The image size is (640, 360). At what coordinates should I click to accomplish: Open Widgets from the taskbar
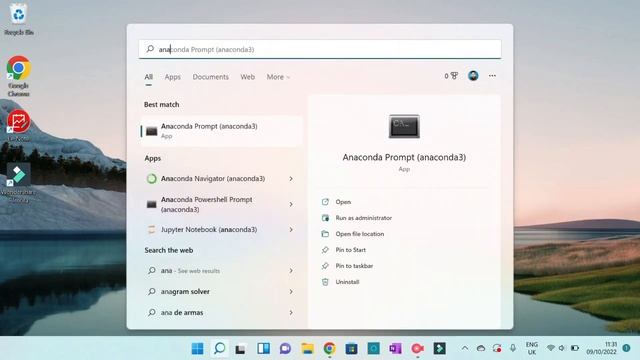pyautogui.click(x=264, y=349)
